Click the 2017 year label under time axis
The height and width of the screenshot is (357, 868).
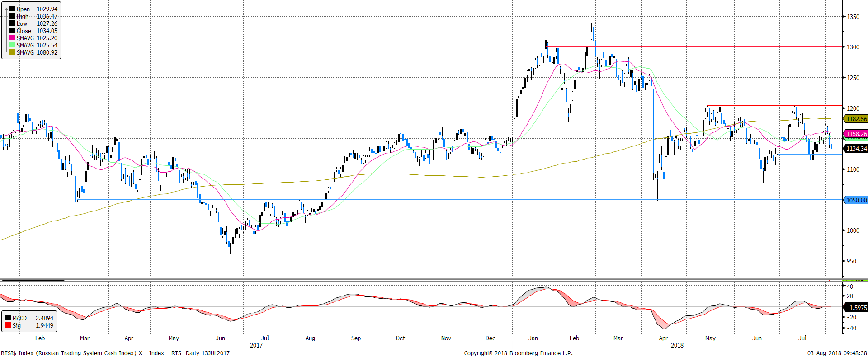256,345
